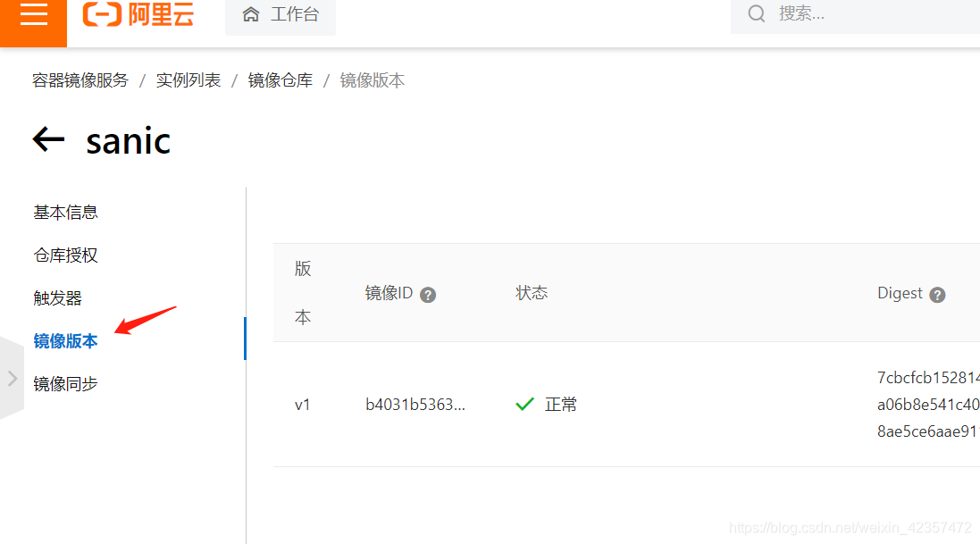Open the 镜像ID help tooltip icon
980x544 pixels.
(x=427, y=294)
